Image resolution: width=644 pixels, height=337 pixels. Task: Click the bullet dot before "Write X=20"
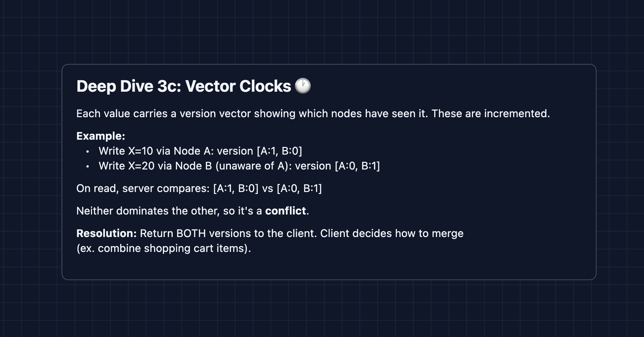pyautogui.click(x=87, y=167)
